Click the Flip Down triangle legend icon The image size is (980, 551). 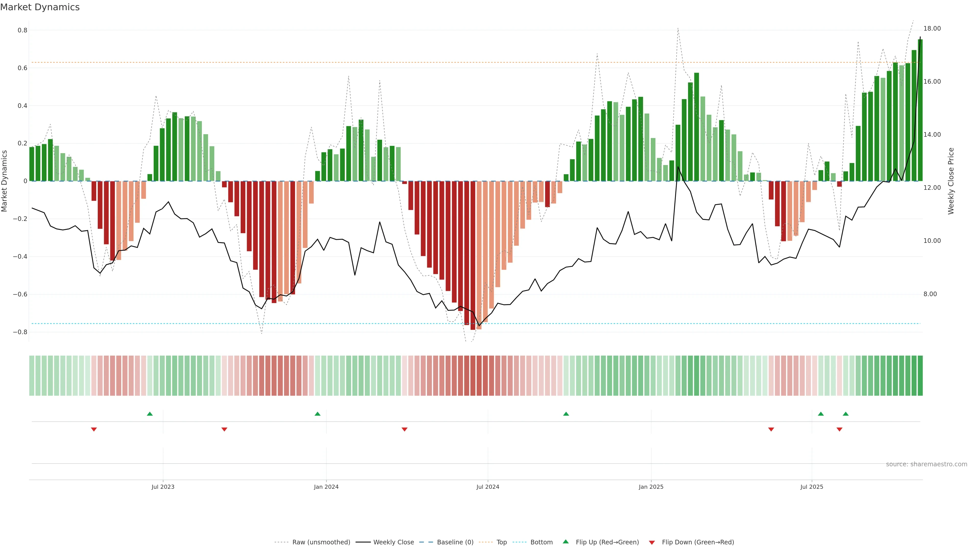[652, 542]
